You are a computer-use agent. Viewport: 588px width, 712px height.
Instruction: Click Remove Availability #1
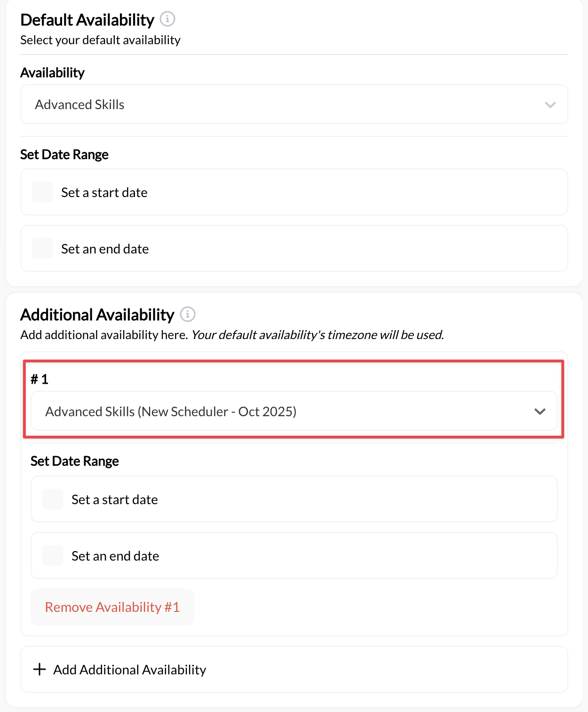(112, 607)
